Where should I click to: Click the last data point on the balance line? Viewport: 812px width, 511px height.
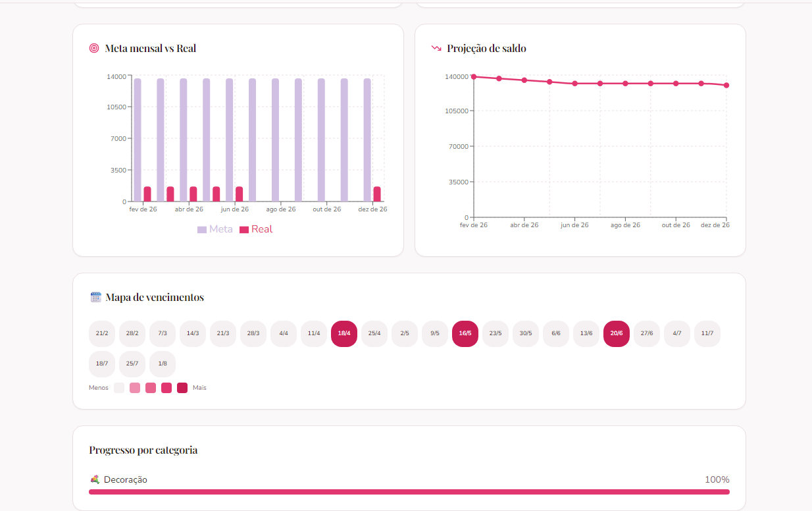726,85
